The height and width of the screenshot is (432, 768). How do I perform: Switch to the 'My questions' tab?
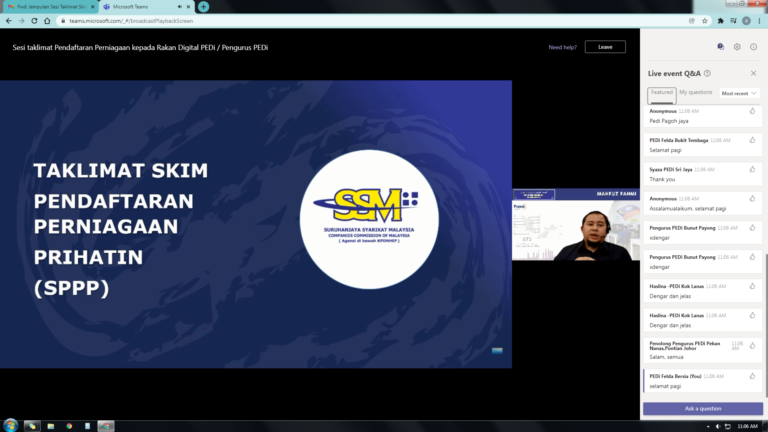pyautogui.click(x=696, y=92)
